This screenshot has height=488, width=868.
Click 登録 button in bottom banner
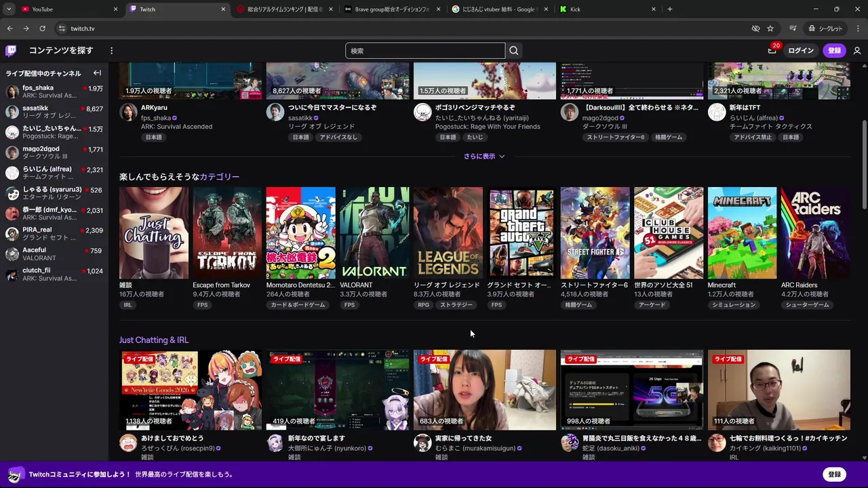(x=834, y=474)
